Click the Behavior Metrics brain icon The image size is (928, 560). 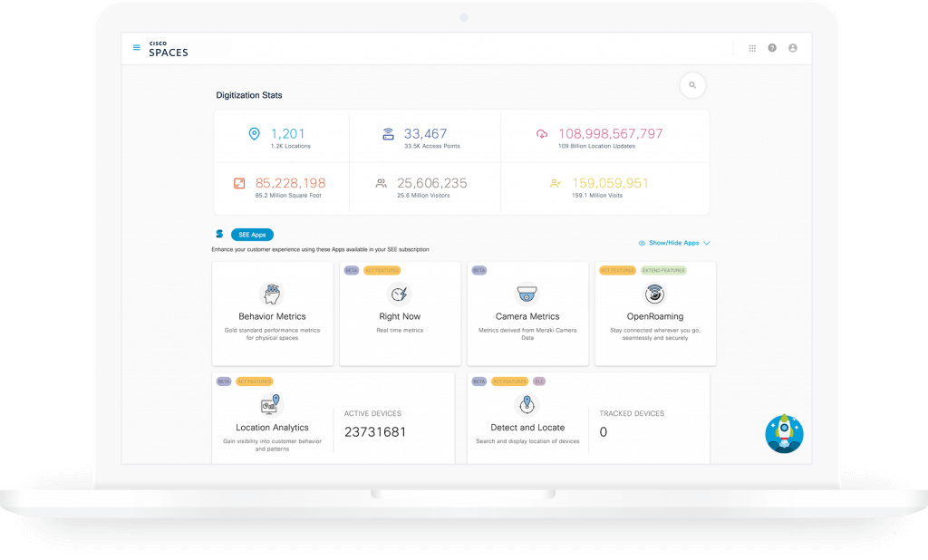pyautogui.click(x=272, y=294)
